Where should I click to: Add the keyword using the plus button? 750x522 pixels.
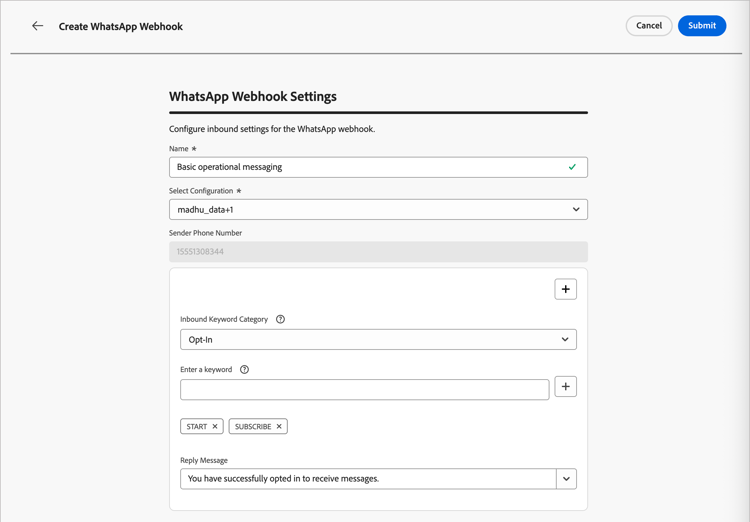(565, 387)
